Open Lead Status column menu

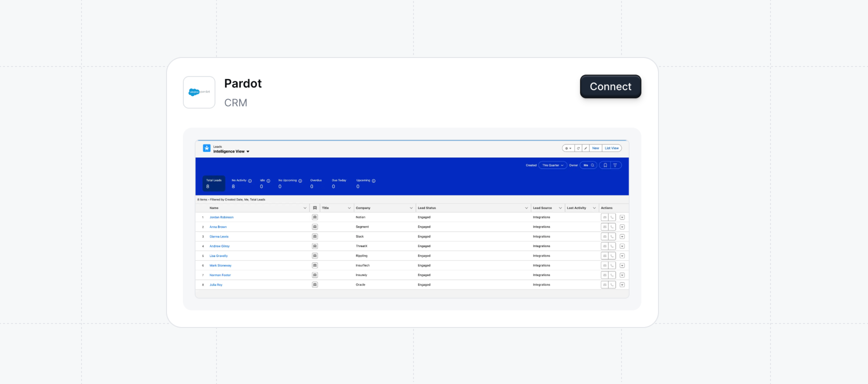(526, 208)
